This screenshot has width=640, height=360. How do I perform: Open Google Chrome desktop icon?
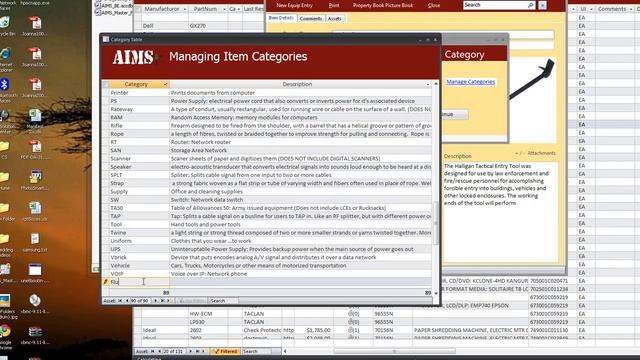coord(5,336)
